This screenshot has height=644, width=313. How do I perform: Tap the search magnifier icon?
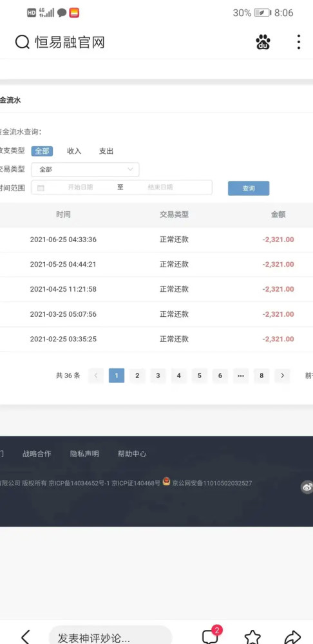click(x=22, y=42)
